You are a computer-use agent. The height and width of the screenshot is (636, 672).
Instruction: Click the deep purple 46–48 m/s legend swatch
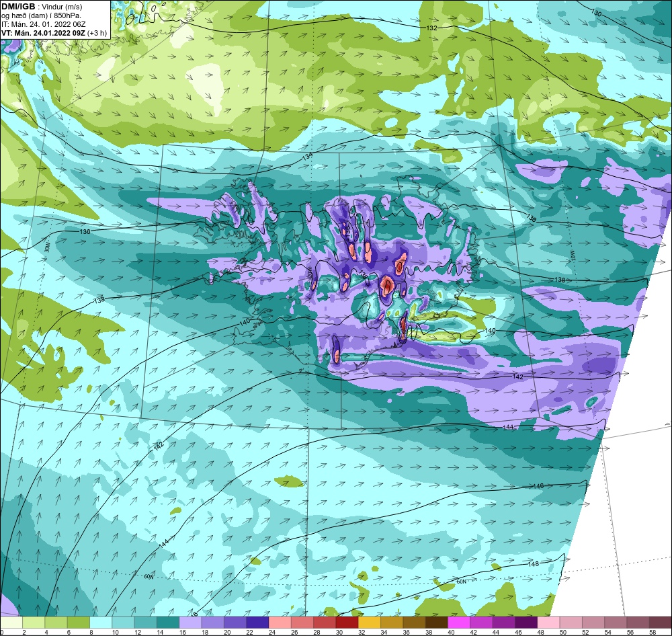tap(525, 622)
